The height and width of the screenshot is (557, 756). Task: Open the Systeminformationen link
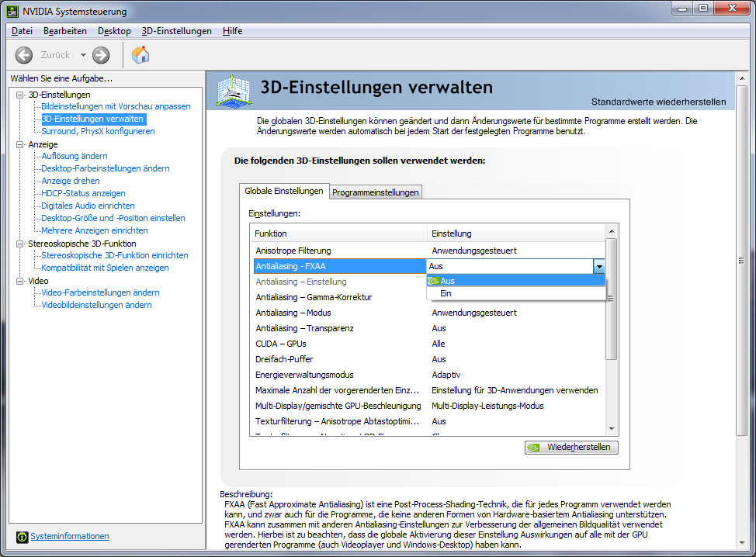70,536
